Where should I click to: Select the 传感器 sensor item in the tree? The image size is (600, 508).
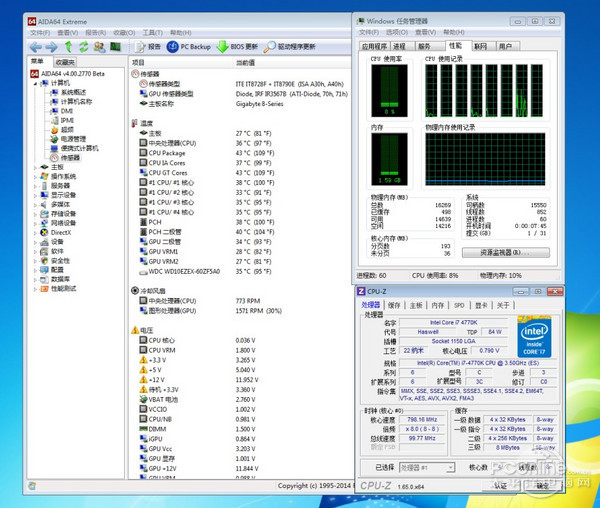click(x=70, y=157)
